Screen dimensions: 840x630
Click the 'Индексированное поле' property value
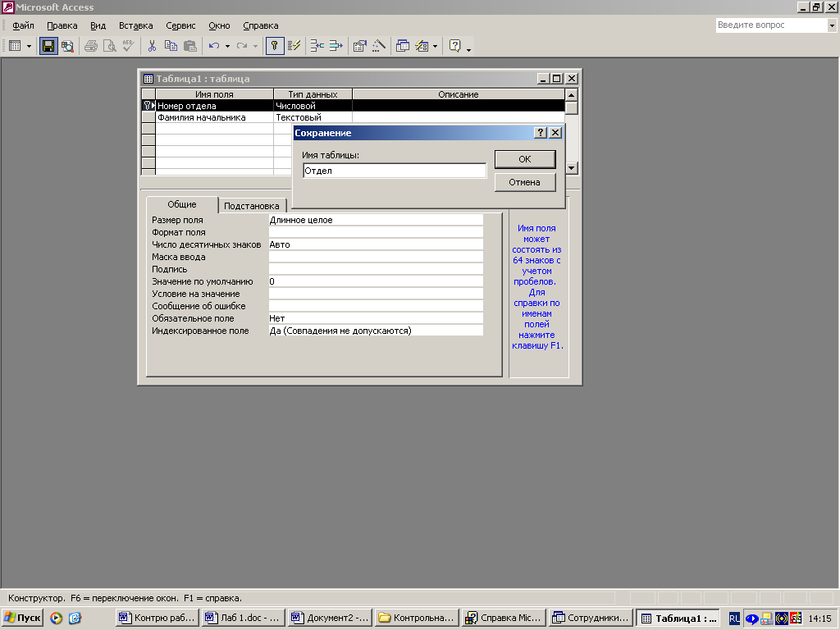tap(376, 331)
